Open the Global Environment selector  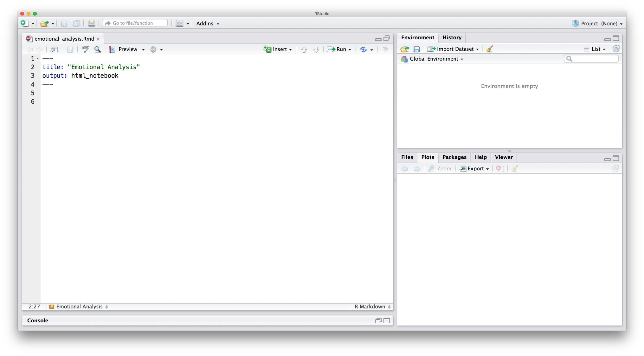[x=435, y=59]
